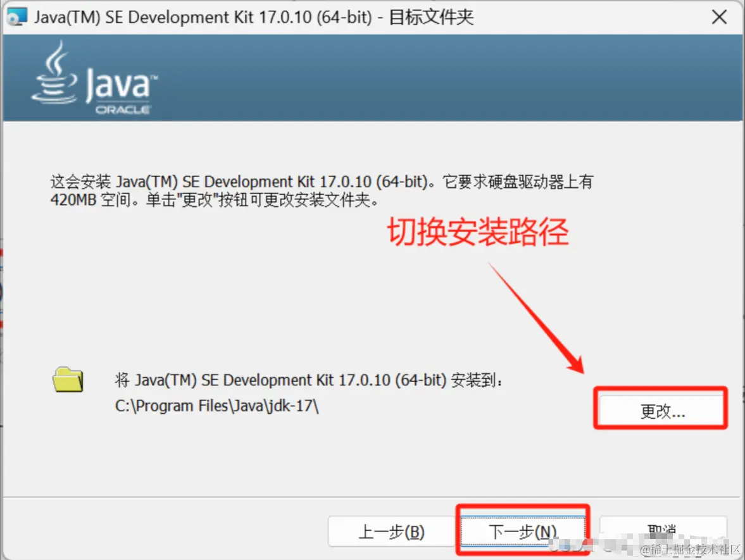Click the installer icon in the title bar
Screen dimensions: 745x560
click(x=16, y=17)
